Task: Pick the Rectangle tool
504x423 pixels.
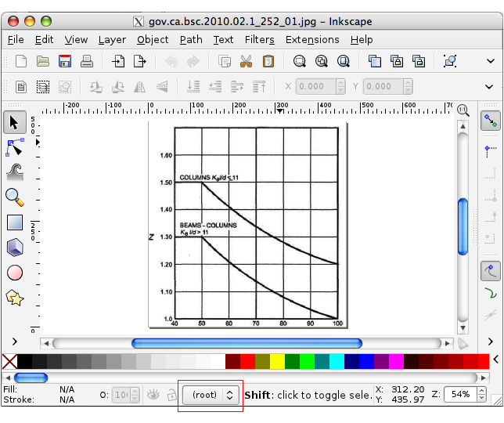Action: 15,222
